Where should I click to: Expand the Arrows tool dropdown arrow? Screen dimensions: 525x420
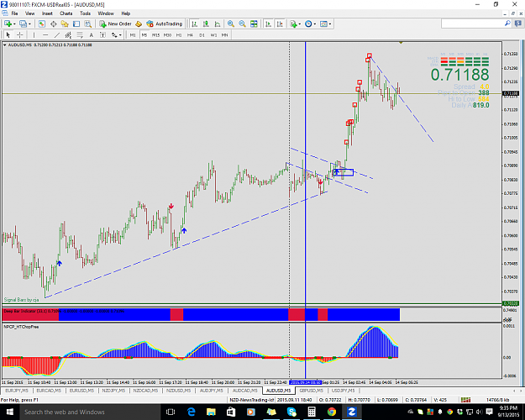[120, 34]
